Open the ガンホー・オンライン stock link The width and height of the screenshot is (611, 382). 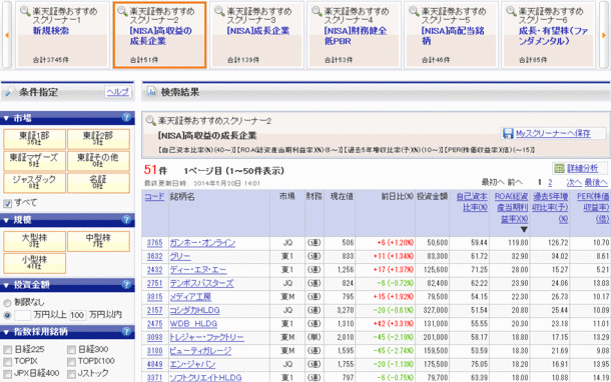point(202,243)
